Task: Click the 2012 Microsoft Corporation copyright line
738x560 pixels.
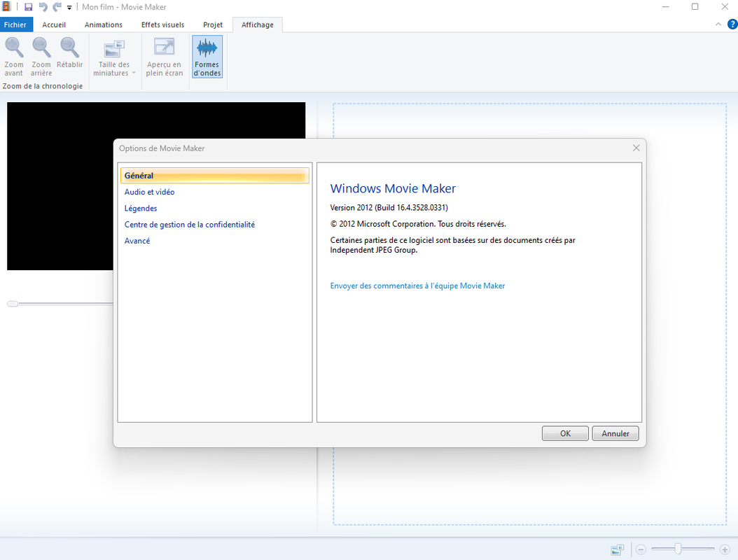Action: pos(418,224)
